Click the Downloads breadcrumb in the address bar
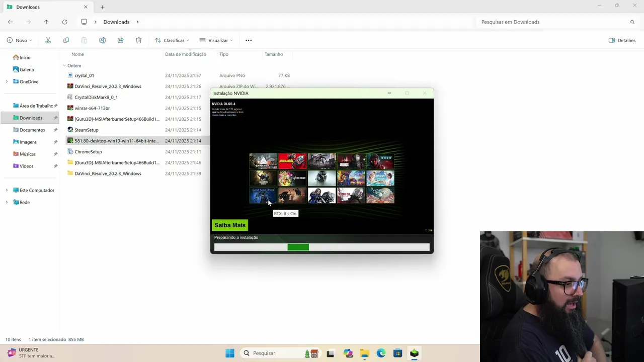 coord(116,22)
